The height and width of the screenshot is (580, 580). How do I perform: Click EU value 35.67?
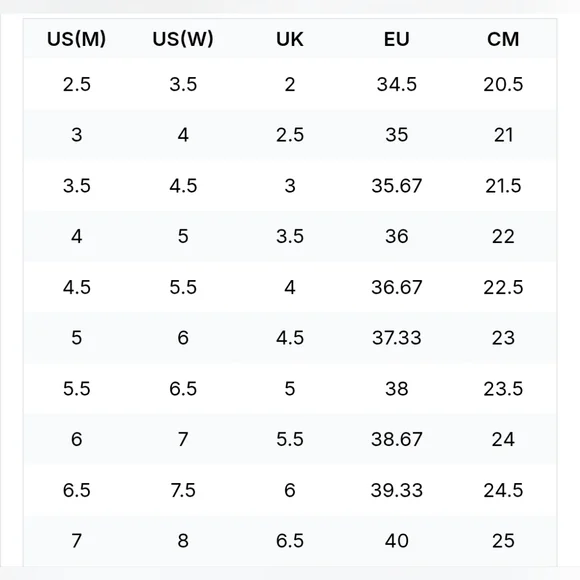tap(397, 186)
